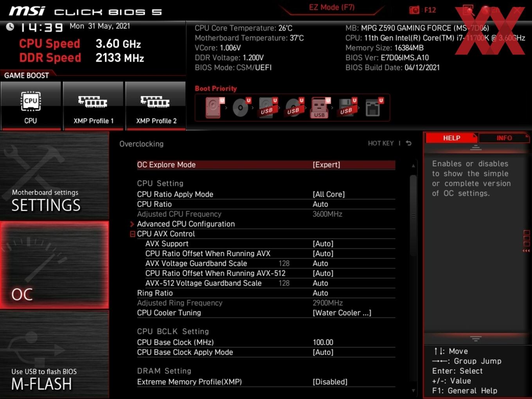Image resolution: width=532 pixels, height=399 pixels.
Task: Click the BIOS Ver E7D06IMS.A10 text
Action: [387, 58]
